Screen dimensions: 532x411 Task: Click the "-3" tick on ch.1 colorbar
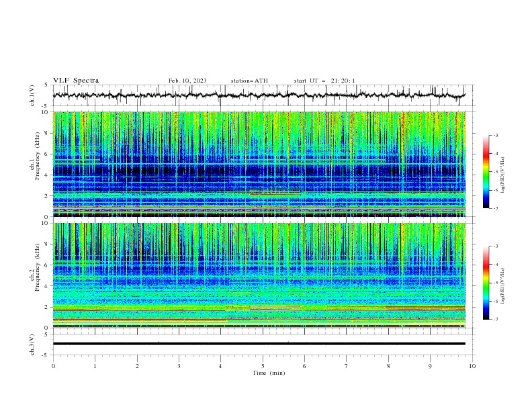(495, 135)
